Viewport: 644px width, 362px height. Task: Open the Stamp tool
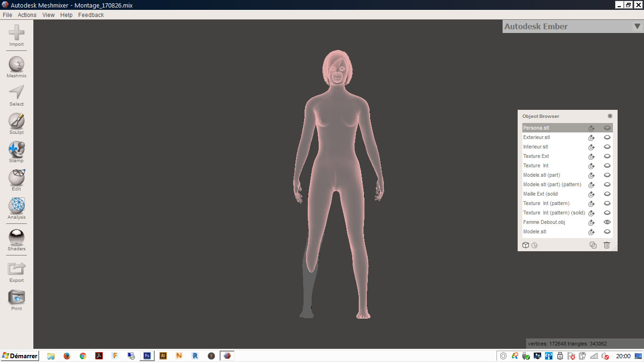[17, 152]
